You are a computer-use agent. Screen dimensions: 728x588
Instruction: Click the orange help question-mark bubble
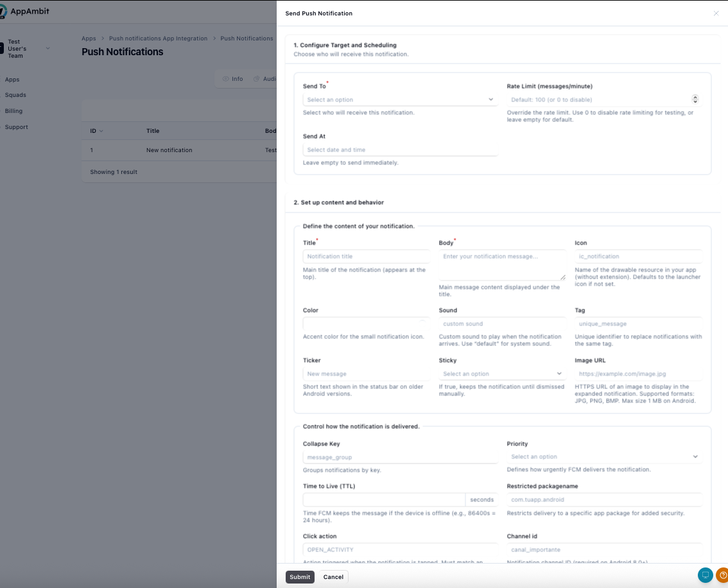pyautogui.click(x=724, y=576)
